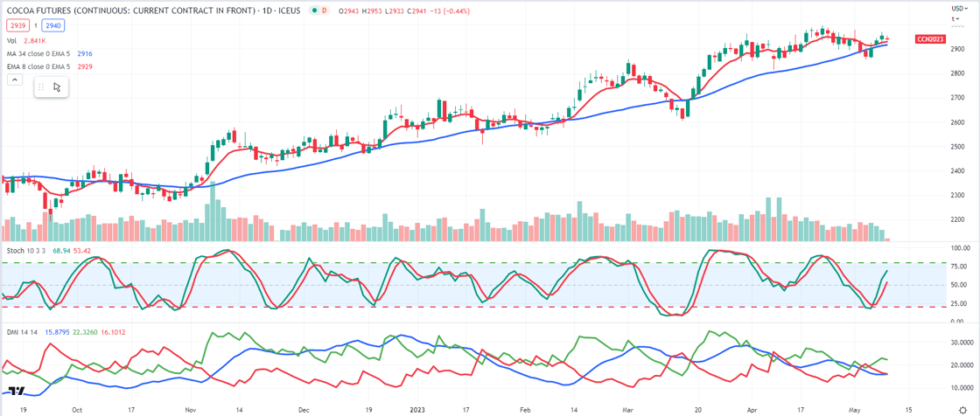980x416 pixels.
Task: Click the O2943 open price value
Action: pos(348,11)
